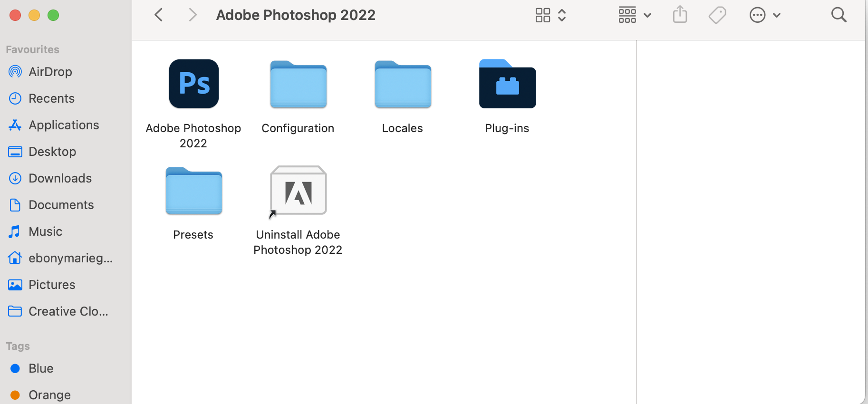Go forward with the right arrow button
This screenshot has width=868, height=404.
coord(193,15)
